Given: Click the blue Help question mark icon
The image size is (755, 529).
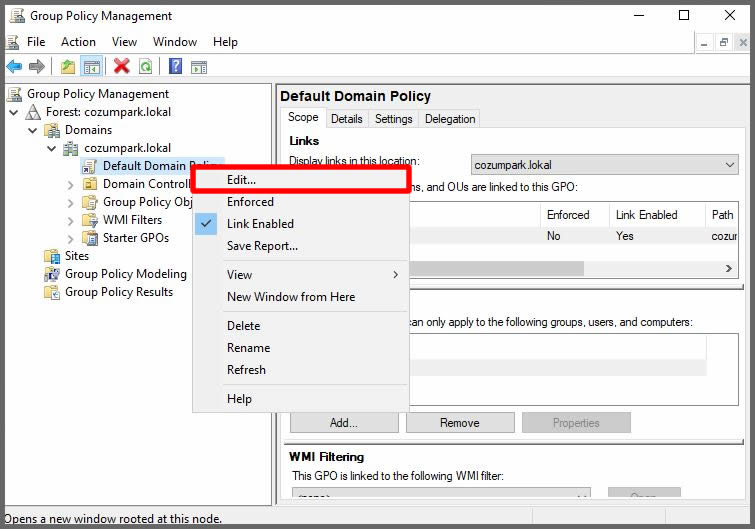Looking at the screenshot, I should [x=176, y=65].
